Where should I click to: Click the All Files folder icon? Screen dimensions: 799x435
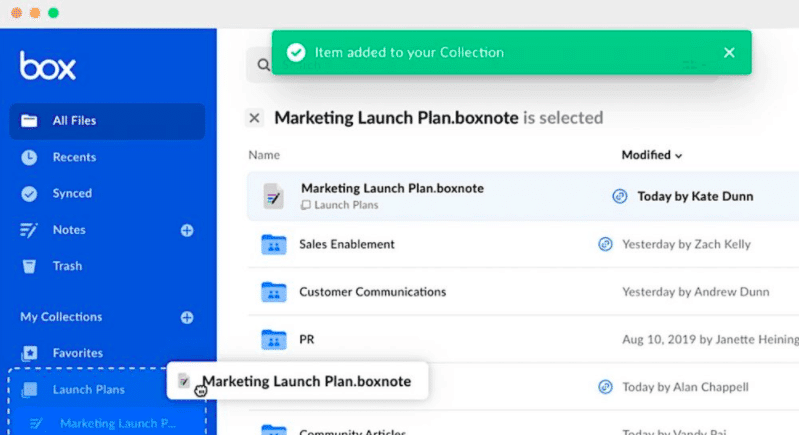pos(29,121)
